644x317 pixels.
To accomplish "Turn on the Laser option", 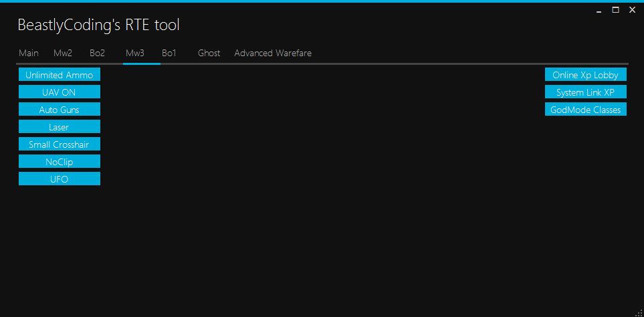I will (60, 127).
